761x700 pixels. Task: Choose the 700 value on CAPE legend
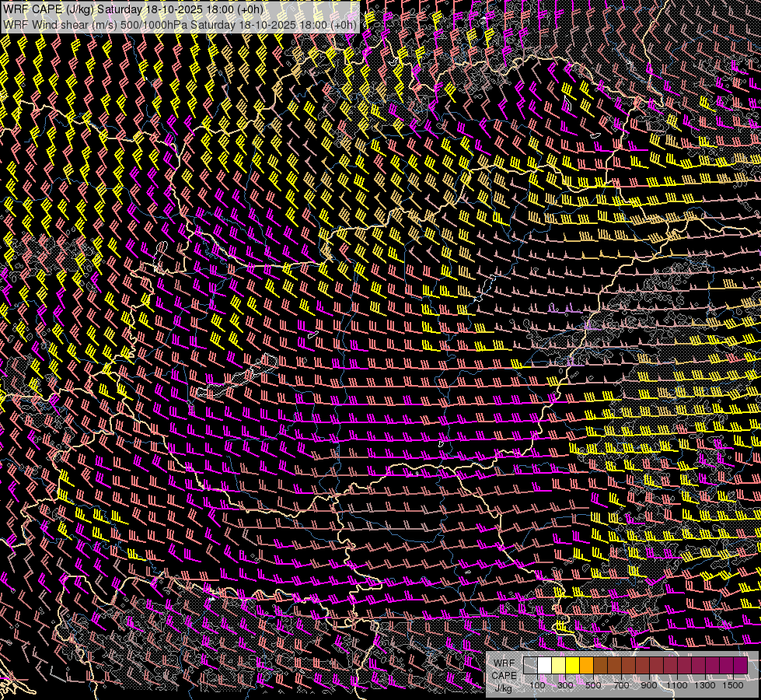[x=621, y=685]
